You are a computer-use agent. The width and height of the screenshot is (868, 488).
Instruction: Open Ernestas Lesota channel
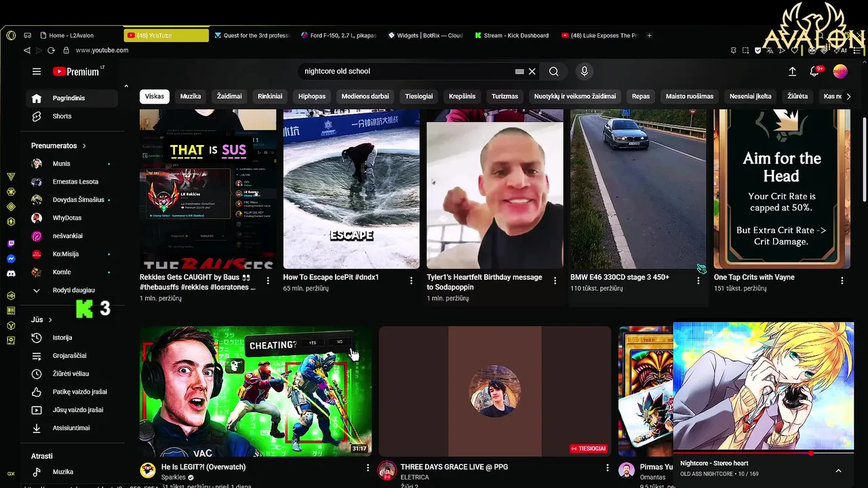click(72, 182)
